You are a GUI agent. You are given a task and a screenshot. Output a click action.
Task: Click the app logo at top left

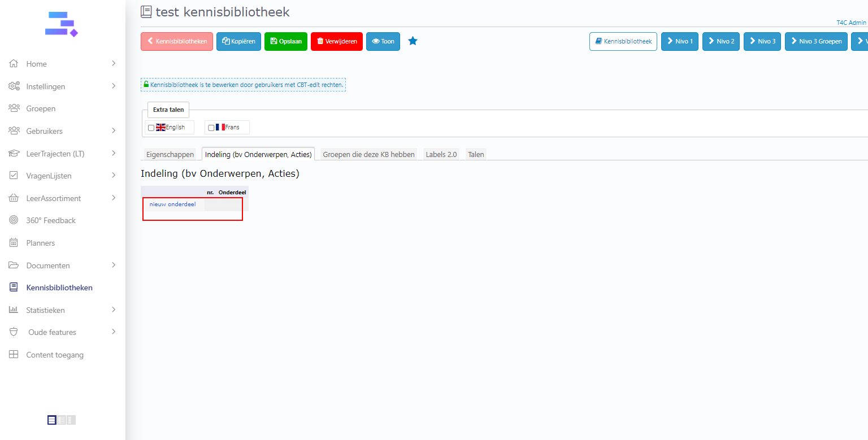(61, 24)
